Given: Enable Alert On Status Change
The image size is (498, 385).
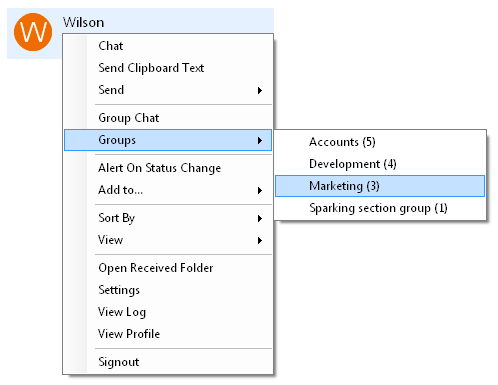Looking at the screenshot, I should pyautogui.click(x=168, y=168).
